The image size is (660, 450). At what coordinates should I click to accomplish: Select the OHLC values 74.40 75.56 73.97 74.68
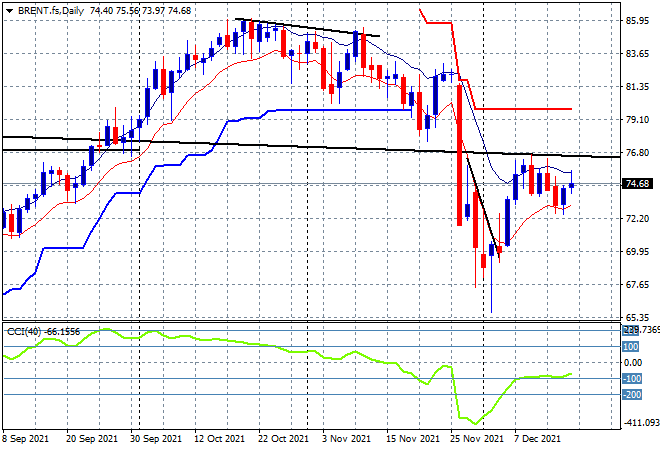[x=141, y=11]
